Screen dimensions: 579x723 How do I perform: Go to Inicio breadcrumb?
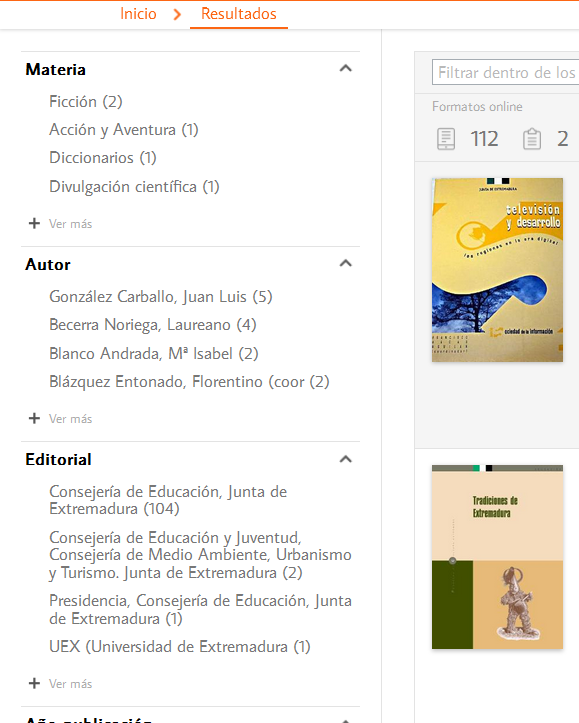138,14
